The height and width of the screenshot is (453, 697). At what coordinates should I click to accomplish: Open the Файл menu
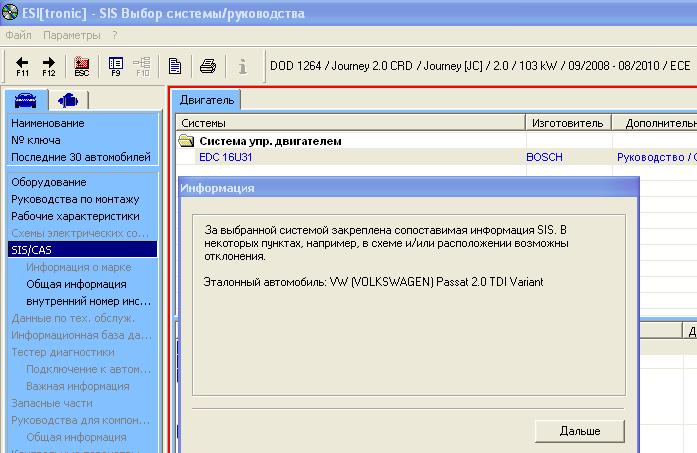18,35
